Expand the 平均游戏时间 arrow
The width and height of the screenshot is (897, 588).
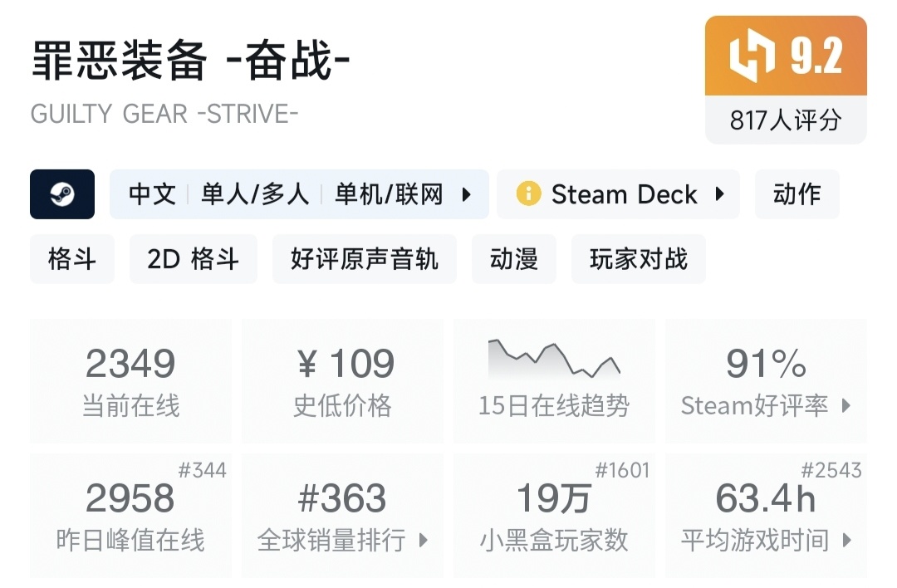click(846, 541)
